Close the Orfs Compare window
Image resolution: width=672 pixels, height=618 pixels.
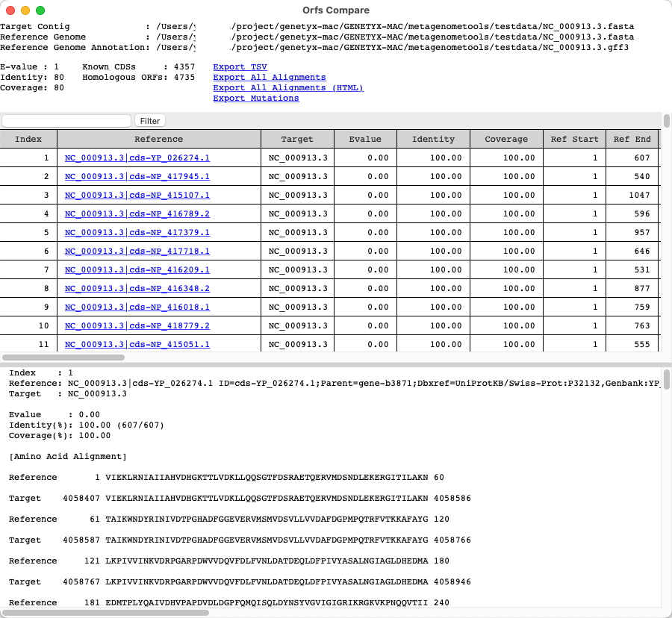point(10,10)
